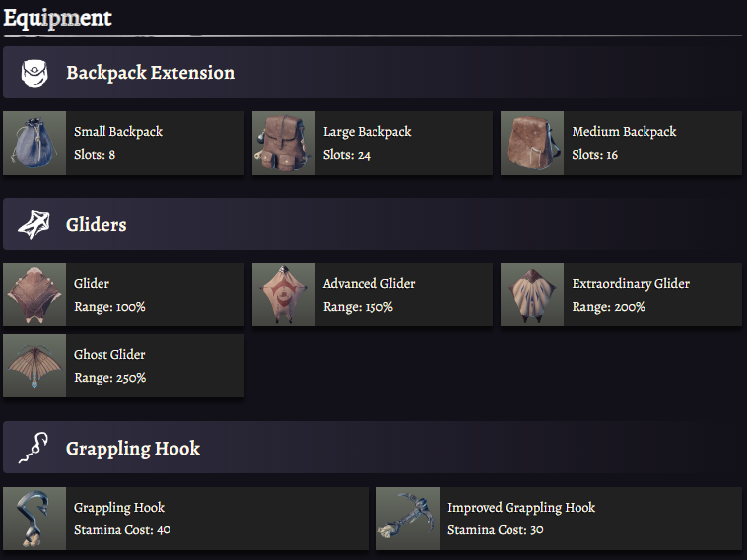The height and width of the screenshot is (560, 747).
Task: Select the Improved Grappling Hook icon
Action: pos(408,519)
